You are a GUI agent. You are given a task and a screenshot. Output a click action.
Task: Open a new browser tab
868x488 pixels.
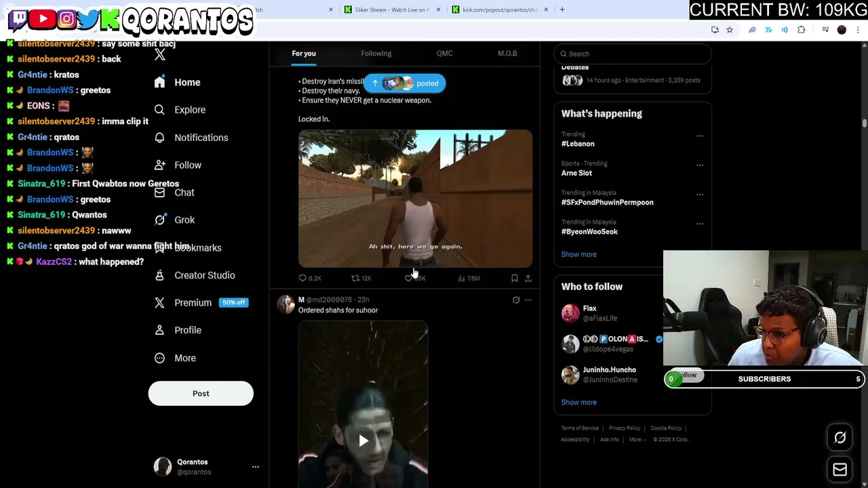point(562,9)
